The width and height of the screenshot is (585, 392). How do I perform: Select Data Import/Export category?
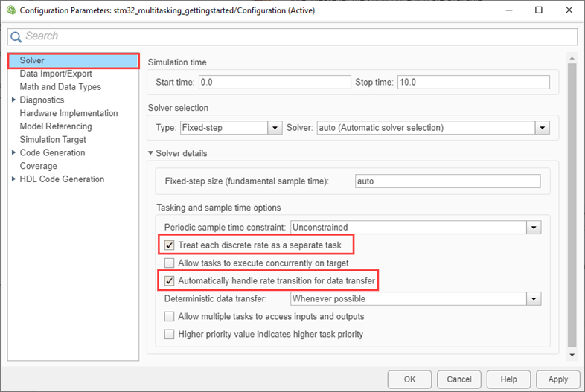pyautogui.click(x=56, y=74)
